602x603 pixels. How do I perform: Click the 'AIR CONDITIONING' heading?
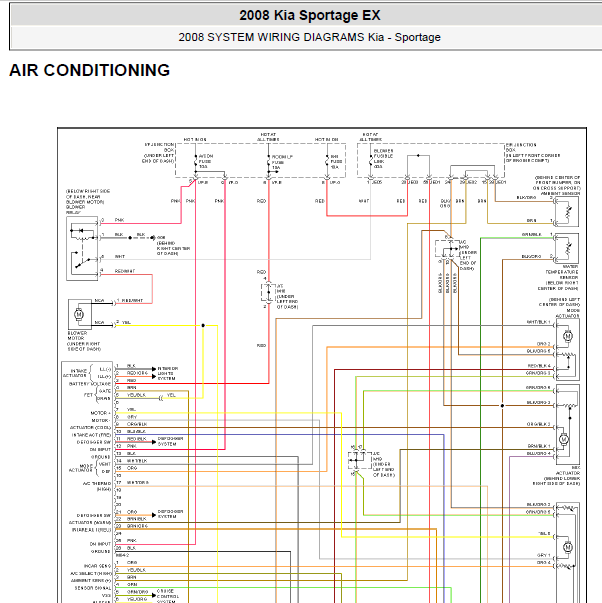pos(89,70)
